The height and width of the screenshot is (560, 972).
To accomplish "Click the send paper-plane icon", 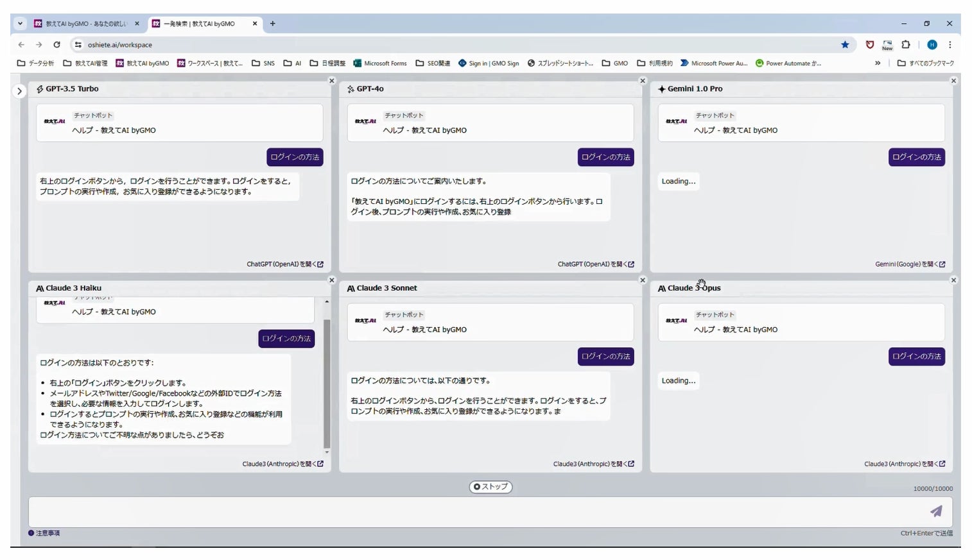I will tap(936, 511).
